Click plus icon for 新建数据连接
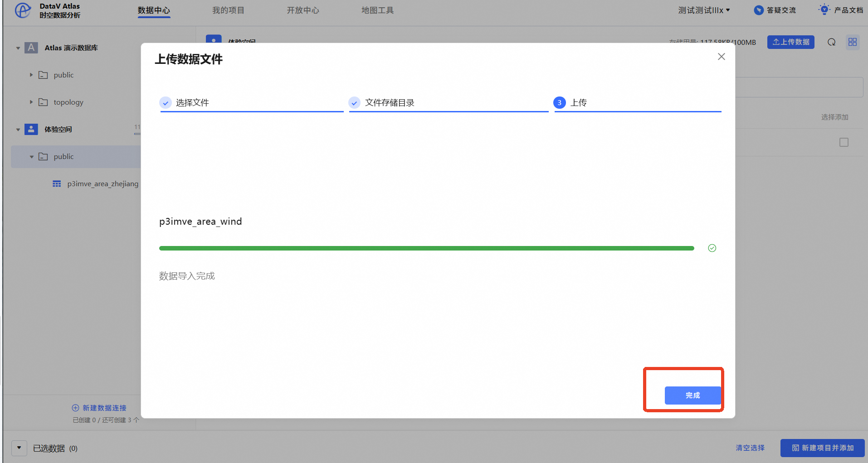This screenshot has width=868, height=463. click(75, 408)
